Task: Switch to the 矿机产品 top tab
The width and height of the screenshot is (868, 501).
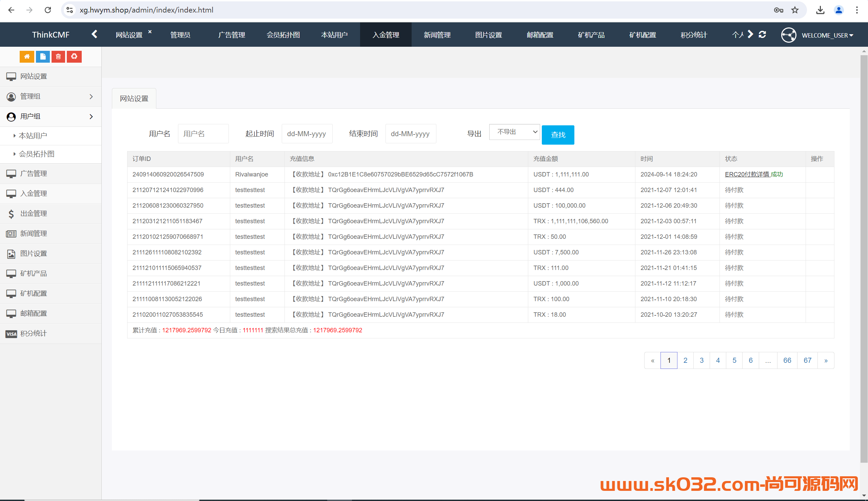Action: pyautogui.click(x=591, y=35)
